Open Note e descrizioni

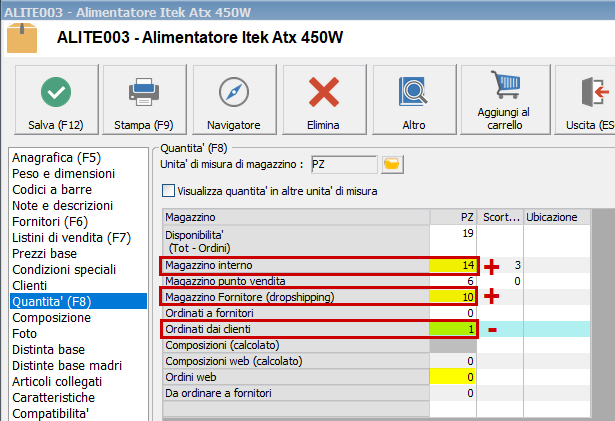pos(62,206)
